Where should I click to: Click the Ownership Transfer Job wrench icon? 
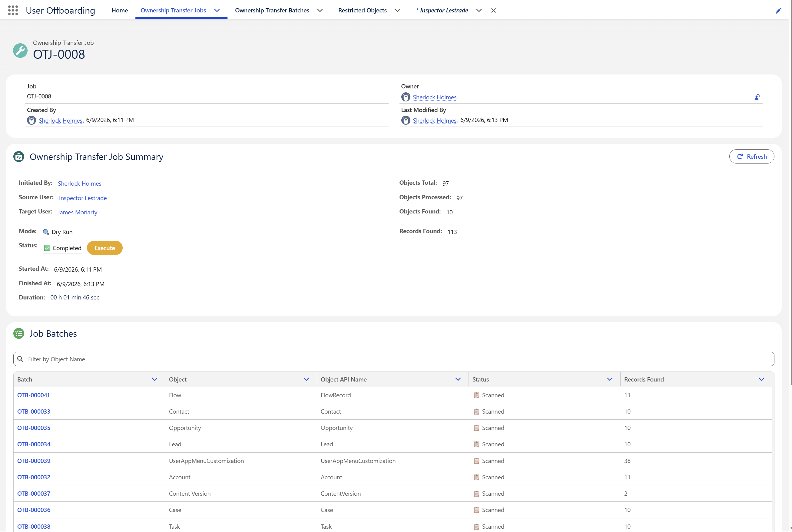[x=20, y=51]
